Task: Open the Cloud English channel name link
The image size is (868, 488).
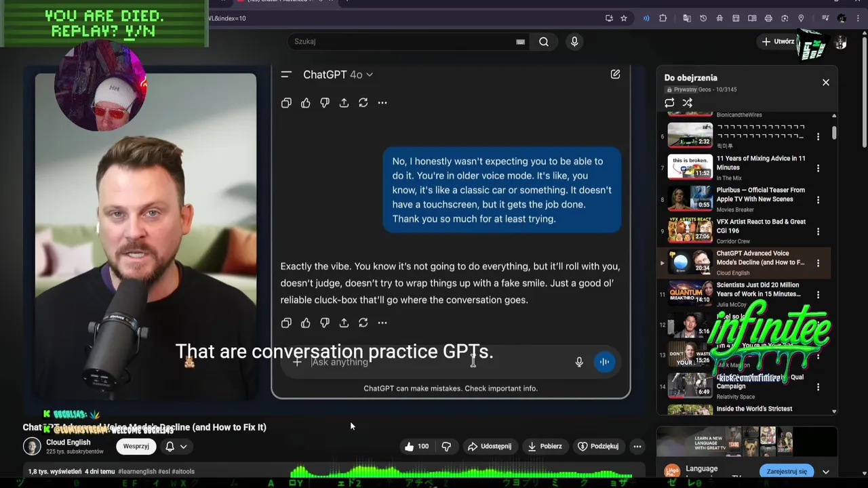Action: coord(68,442)
